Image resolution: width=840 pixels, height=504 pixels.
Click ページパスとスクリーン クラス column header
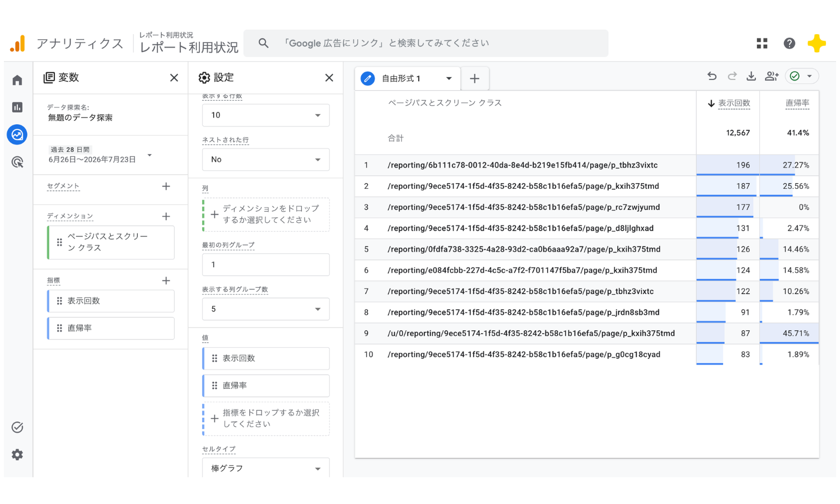445,103
